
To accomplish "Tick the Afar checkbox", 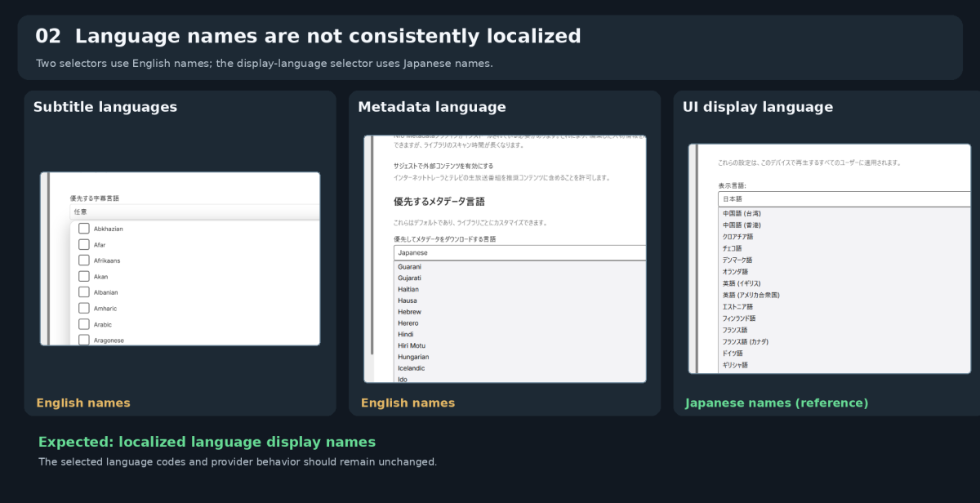I will pos(84,244).
